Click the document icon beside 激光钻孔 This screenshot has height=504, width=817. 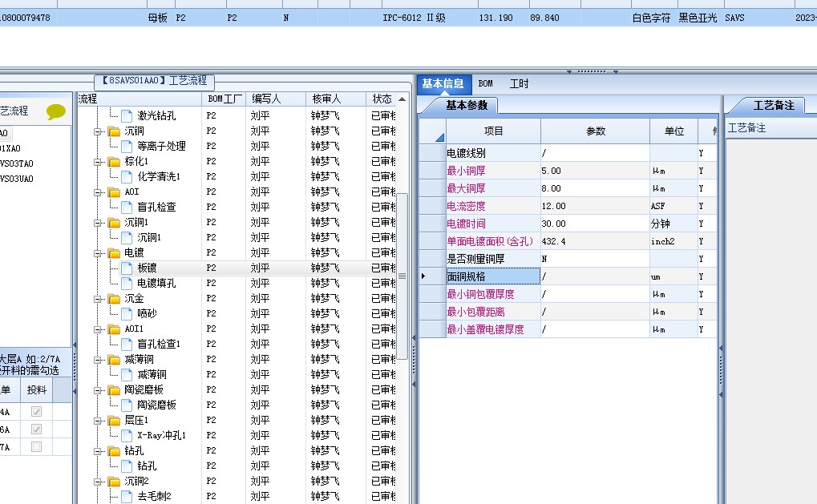coord(127,115)
